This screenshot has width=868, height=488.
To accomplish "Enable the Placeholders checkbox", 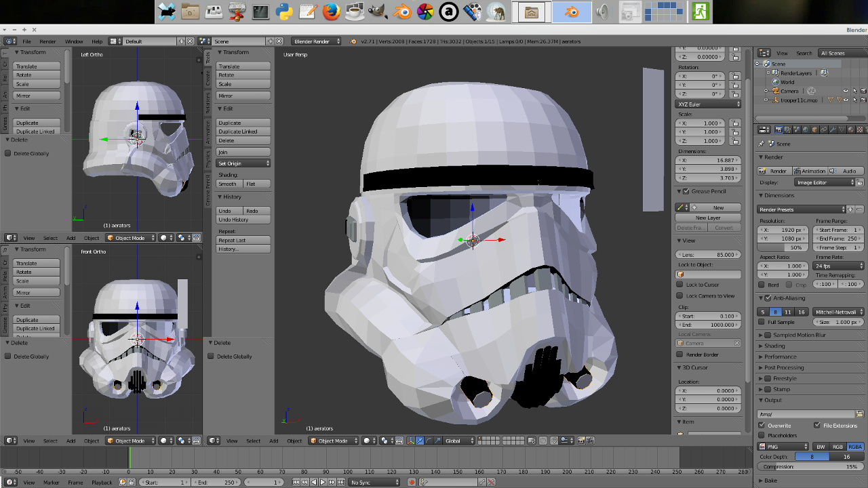I will pos(762,435).
